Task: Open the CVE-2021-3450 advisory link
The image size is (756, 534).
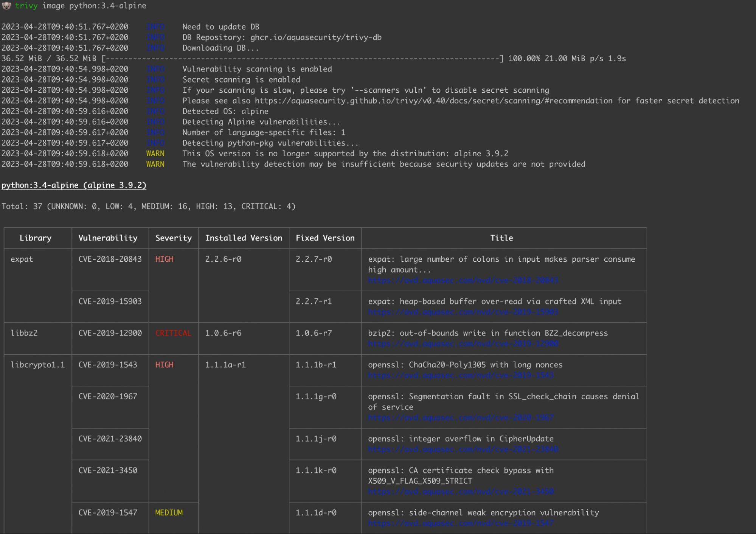Action: tap(461, 492)
